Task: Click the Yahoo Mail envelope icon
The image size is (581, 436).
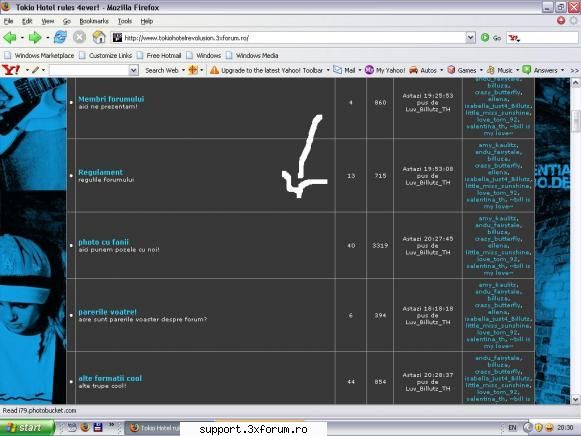Action: 337,70
